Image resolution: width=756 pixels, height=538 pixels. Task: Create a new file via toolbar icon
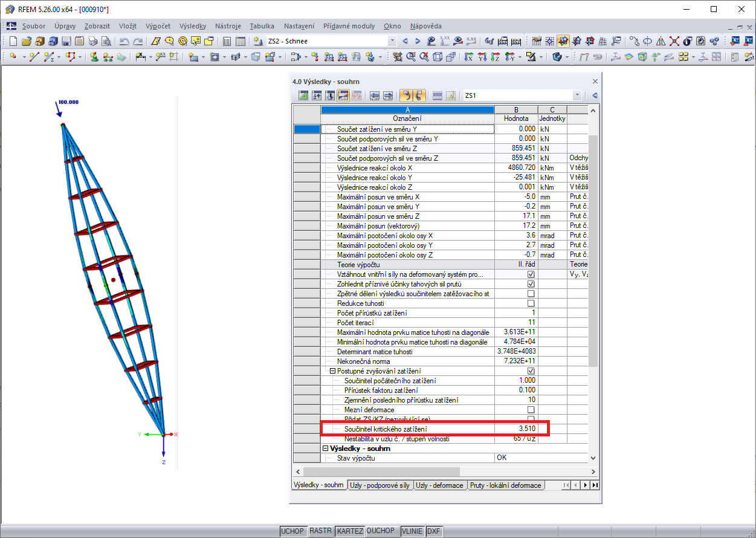click(13, 41)
